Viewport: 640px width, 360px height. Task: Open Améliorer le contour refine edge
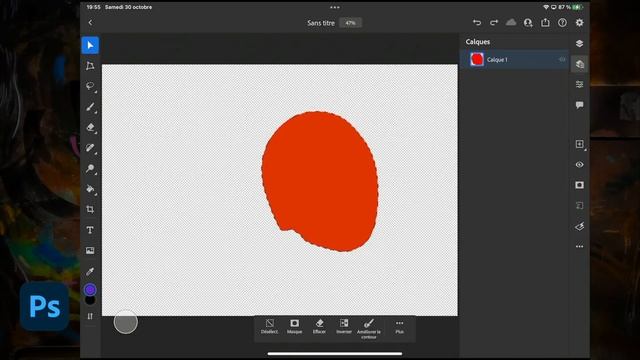(x=369, y=329)
